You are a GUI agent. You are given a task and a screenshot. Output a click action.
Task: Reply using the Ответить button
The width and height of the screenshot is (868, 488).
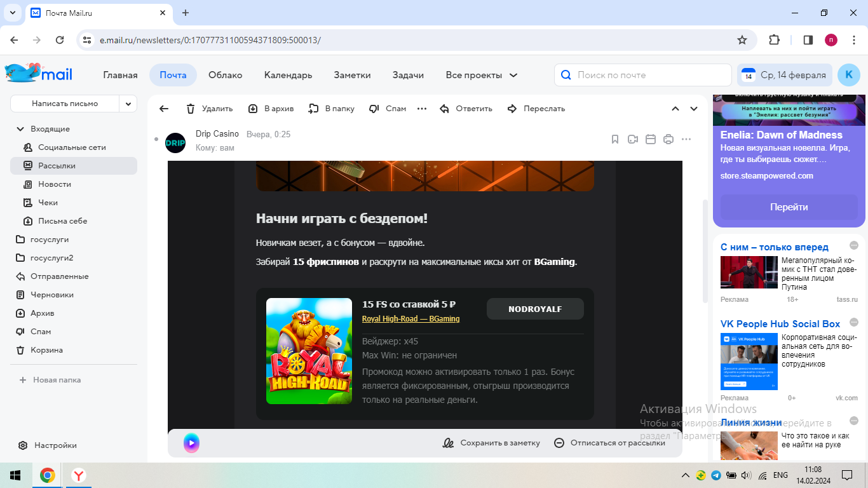pos(466,109)
